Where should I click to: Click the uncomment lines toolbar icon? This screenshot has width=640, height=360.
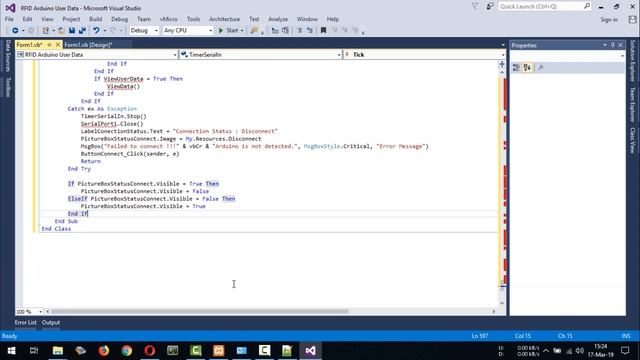point(285,31)
